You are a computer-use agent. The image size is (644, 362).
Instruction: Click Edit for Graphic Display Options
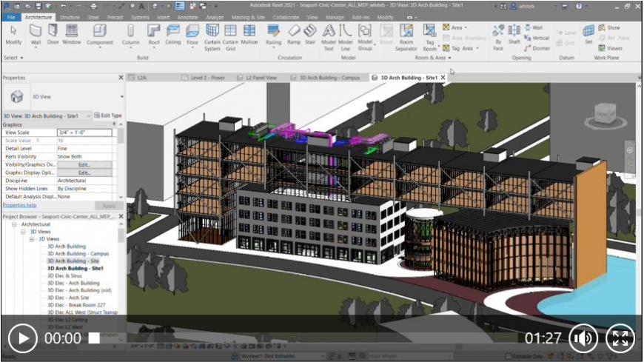pos(84,172)
